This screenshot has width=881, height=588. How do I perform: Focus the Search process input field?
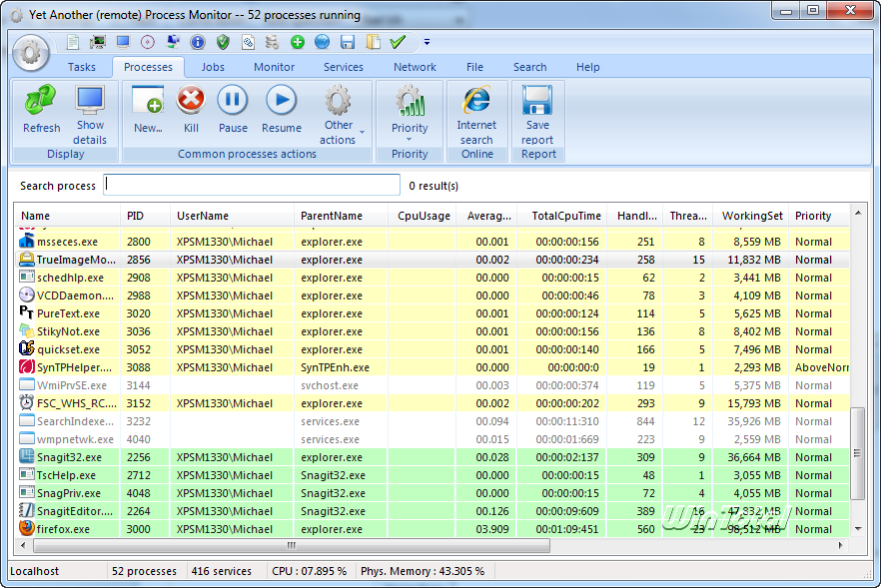point(252,185)
